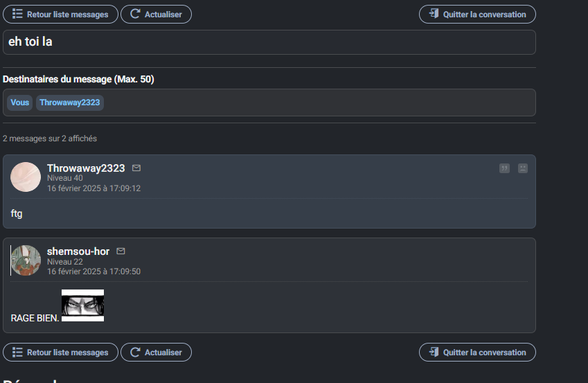588x383 pixels.
Task: Open shemsou-hor's avatar picture
Action: (26, 260)
